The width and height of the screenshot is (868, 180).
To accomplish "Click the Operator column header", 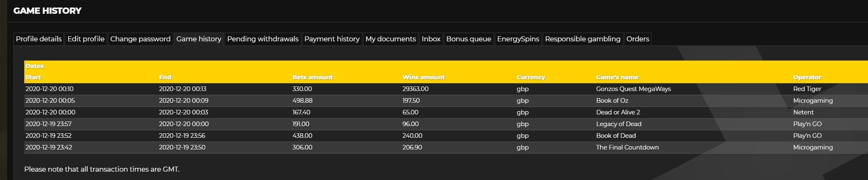I will pyautogui.click(x=807, y=77).
